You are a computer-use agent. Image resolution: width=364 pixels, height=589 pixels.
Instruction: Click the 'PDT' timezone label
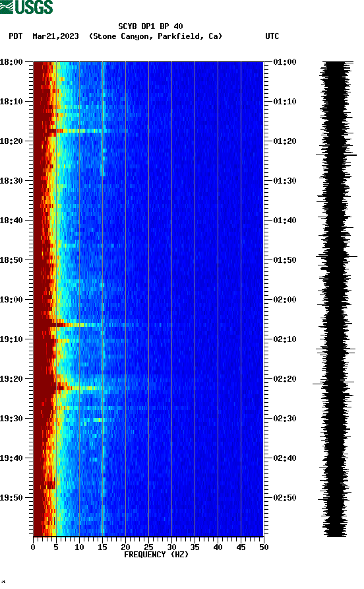coord(15,36)
